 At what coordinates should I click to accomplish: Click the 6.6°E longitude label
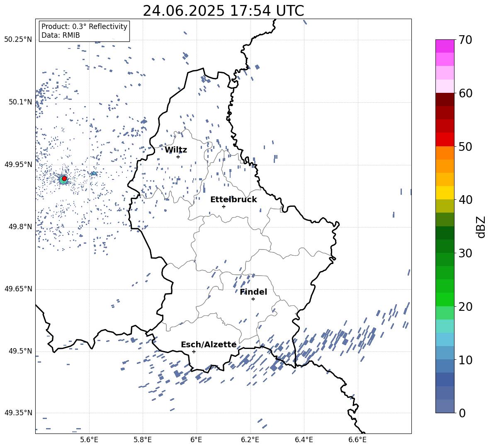coord(357,440)
